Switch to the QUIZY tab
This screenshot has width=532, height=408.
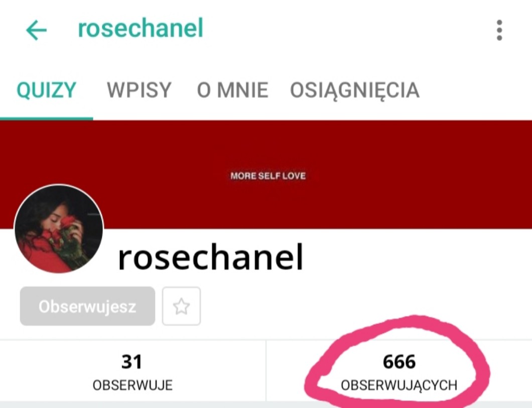[46, 90]
